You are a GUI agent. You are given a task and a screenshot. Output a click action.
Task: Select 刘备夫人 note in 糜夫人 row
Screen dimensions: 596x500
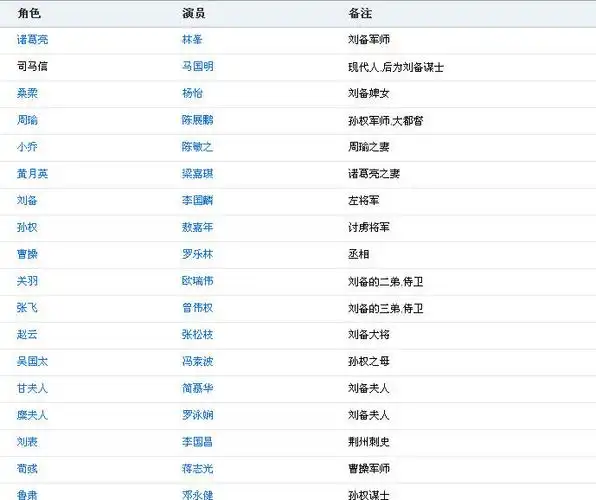369,415
